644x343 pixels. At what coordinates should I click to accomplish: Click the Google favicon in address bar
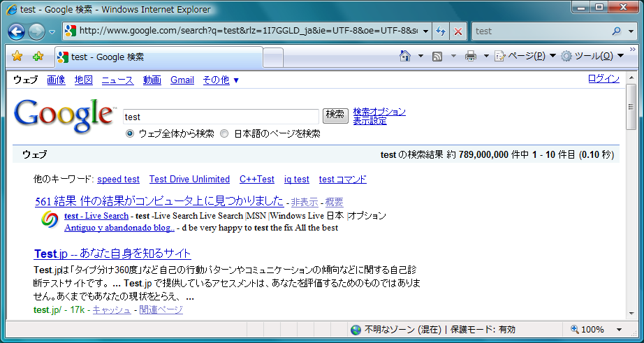(x=71, y=31)
